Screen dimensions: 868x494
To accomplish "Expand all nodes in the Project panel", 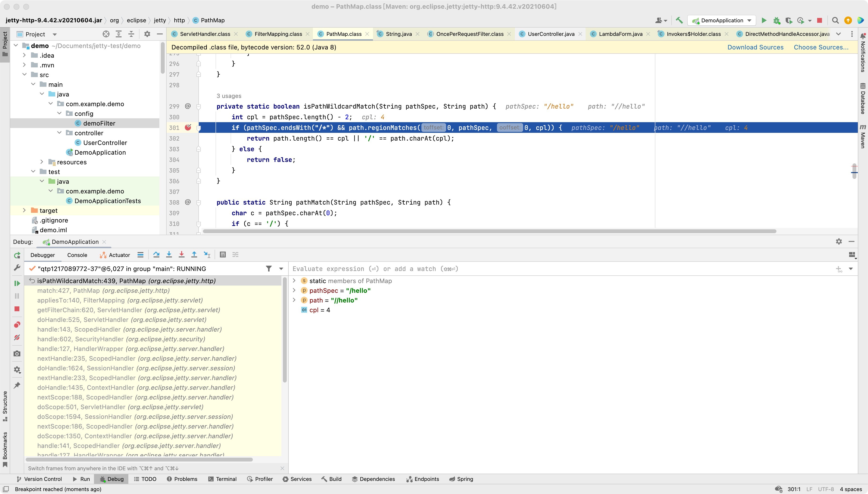I will [119, 34].
